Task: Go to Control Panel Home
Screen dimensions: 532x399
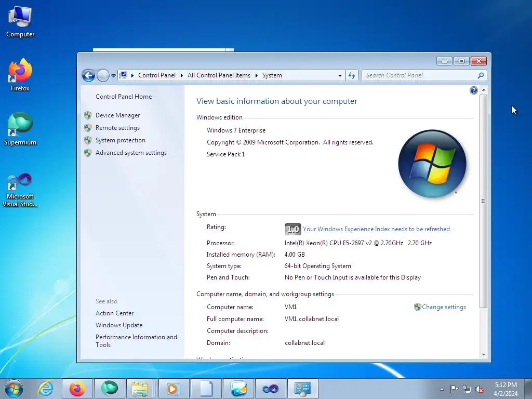Action: point(124,97)
